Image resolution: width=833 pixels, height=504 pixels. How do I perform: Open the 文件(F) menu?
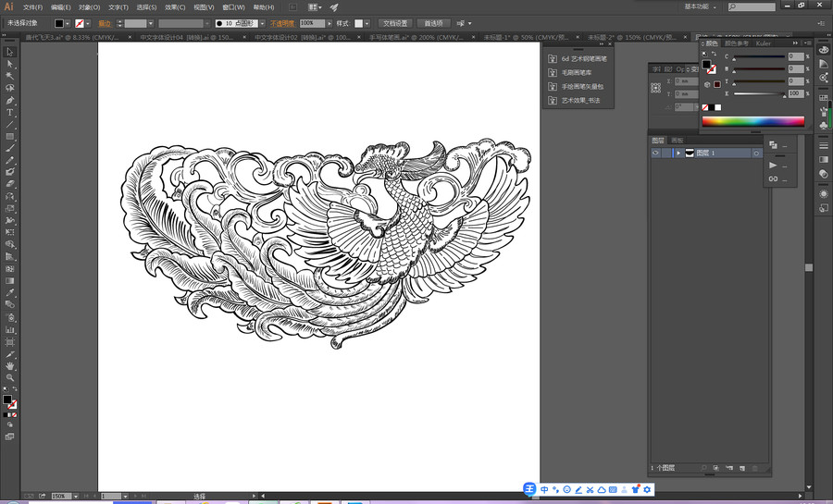33,7
